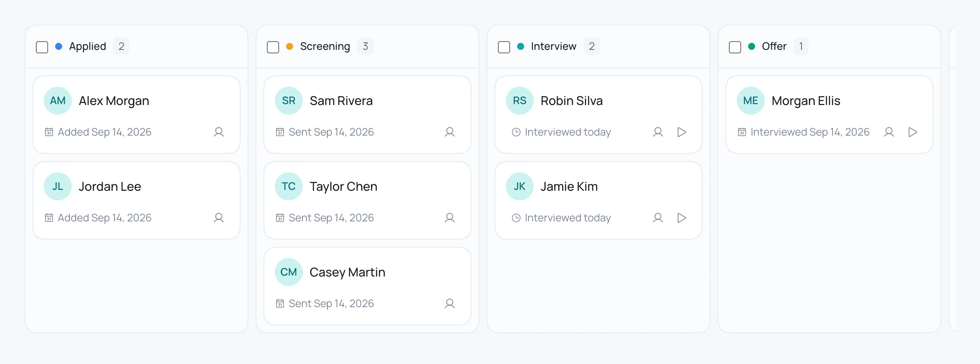Screen dimensions: 980x364
Task: Open the assignee icon on Sam Rivera's card
Action: click(450, 132)
